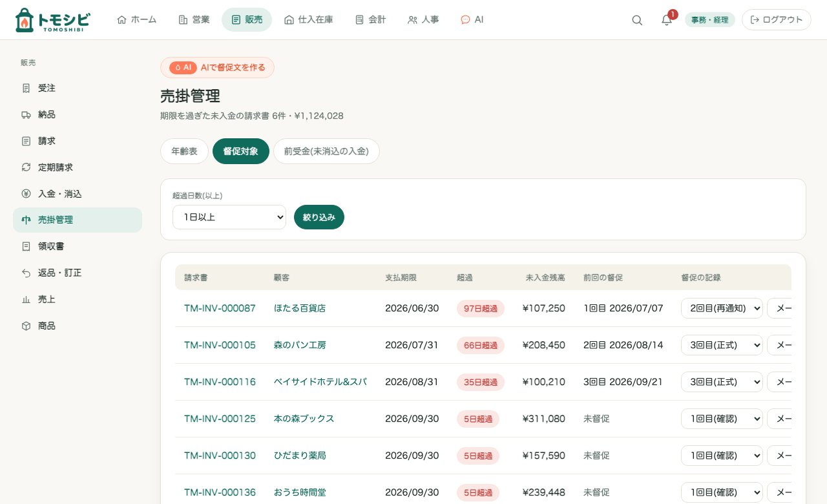Image resolution: width=827 pixels, height=504 pixels.
Task: Click the 受注 sidebar icon
Action: 26,88
